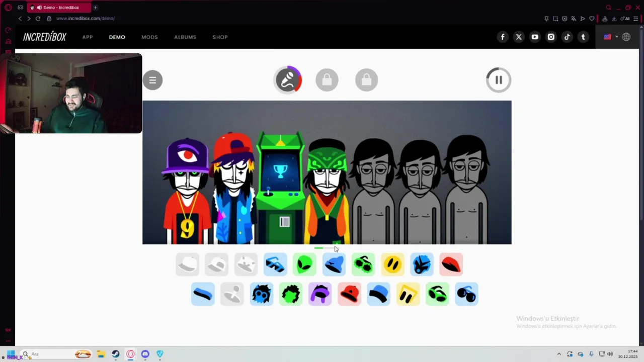
Task: Click the first undressed grey character
Action: (x=373, y=191)
